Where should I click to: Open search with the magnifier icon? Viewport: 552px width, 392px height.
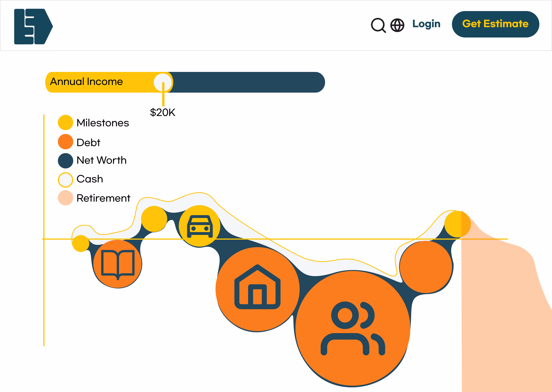378,25
